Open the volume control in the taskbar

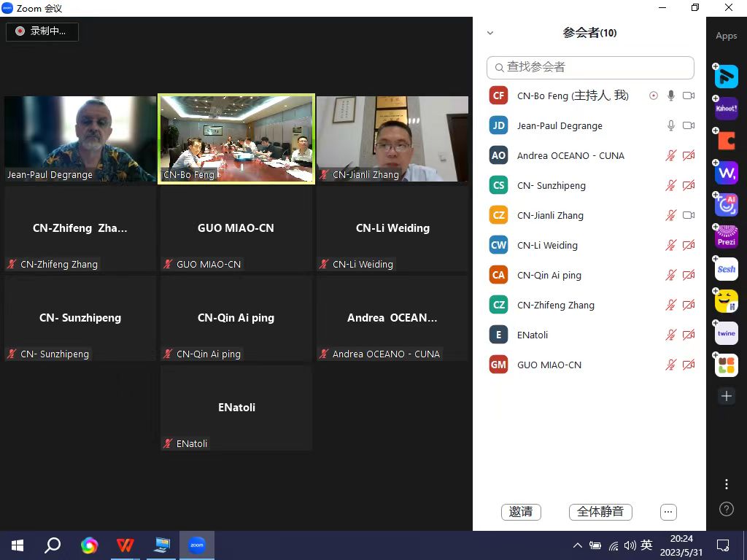click(x=630, y=545)
